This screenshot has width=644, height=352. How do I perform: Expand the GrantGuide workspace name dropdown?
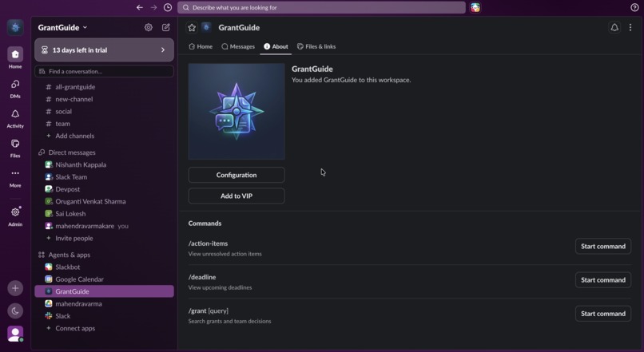click(62, 27)
